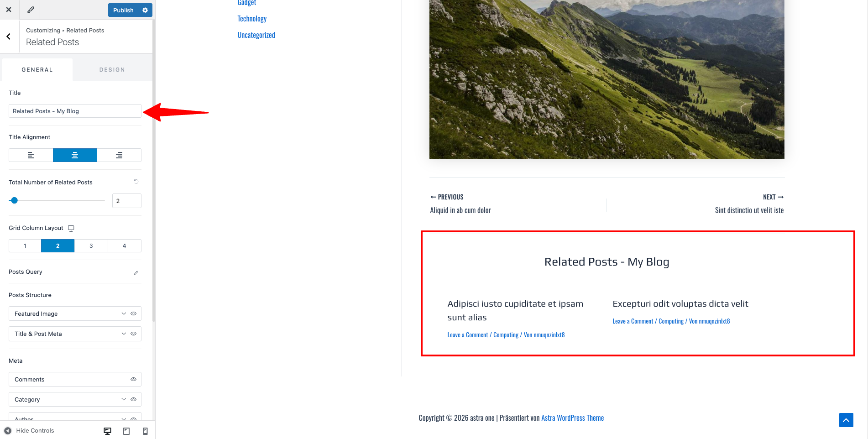Edit Posts Query with pencil icon

tap(136, 272)
